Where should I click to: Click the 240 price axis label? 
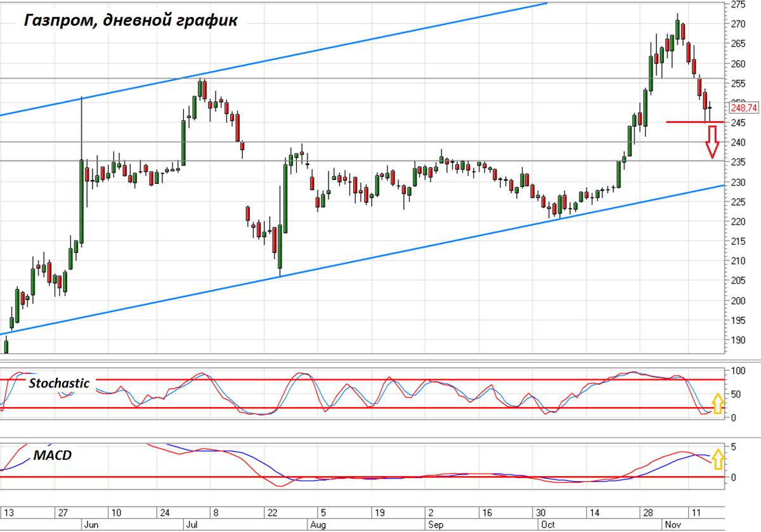738,143
